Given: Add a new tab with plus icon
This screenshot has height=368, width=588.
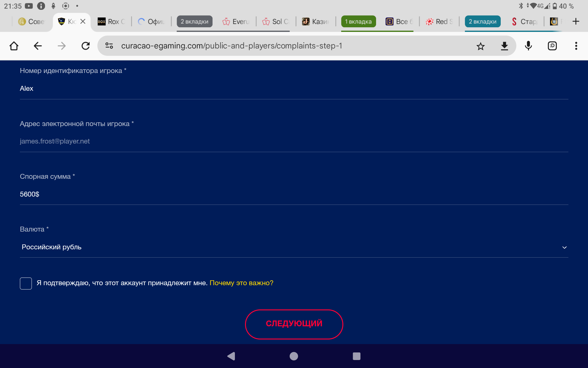Looking at the screenshot, I should coord(576,21).
